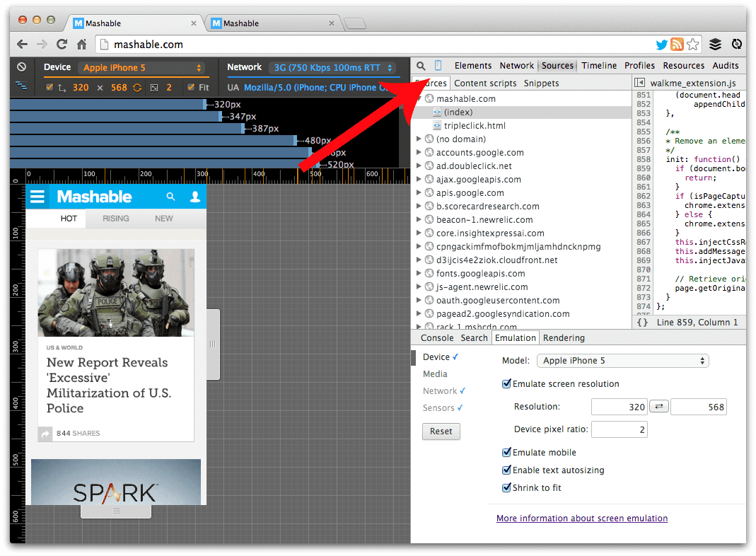Uncheck Emulate screen resolution
The image size is (756, 556).
pyautogui.click(x=506, y=384)
